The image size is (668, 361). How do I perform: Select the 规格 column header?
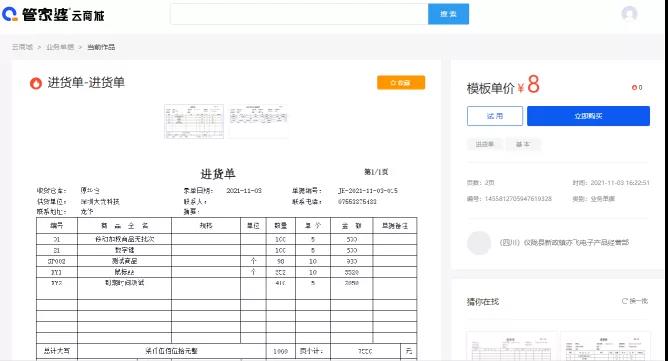[206, 225]
